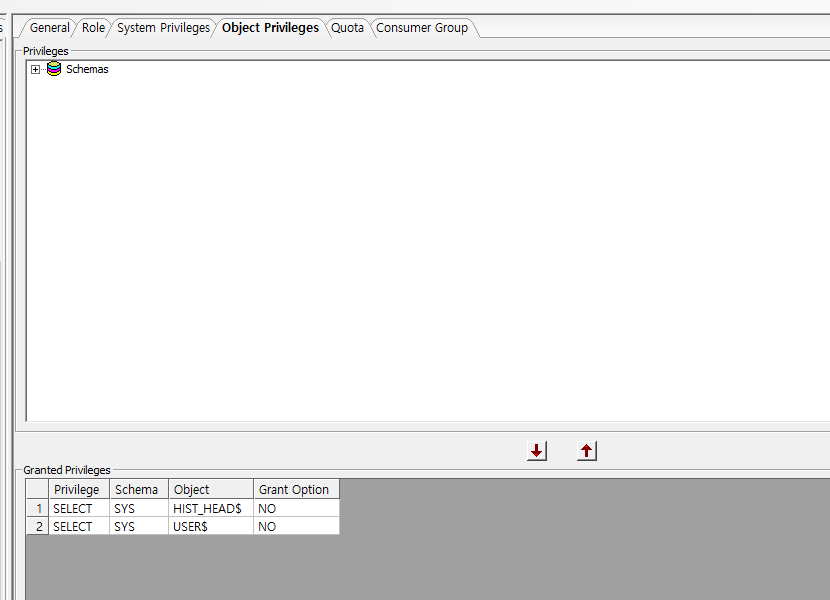Click the red up arrow revoke button
Screen dimensions: 830x600
(x=587, y=451)
